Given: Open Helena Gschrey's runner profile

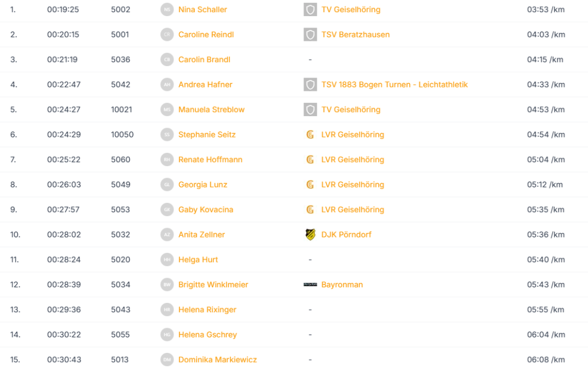Looking at the screenshot, I should point(207,335).
